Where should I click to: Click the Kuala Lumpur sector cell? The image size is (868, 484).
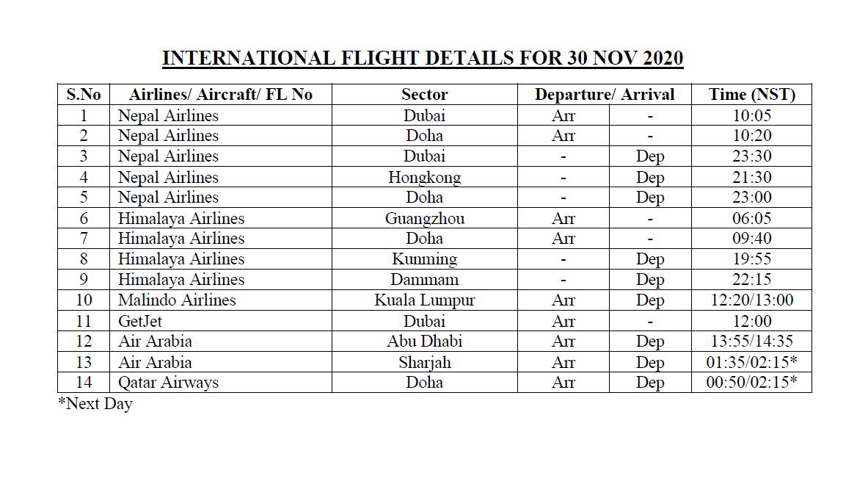424,300
